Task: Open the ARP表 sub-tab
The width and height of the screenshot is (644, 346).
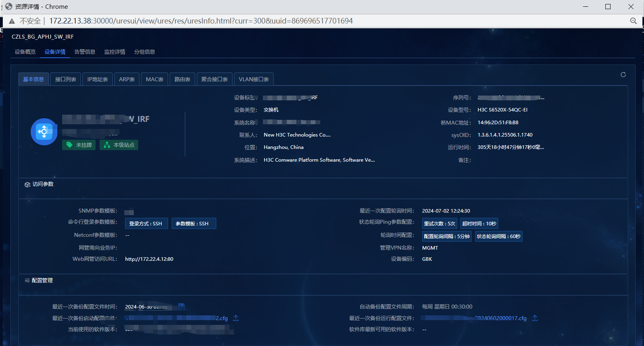Action: click(127, 79)
